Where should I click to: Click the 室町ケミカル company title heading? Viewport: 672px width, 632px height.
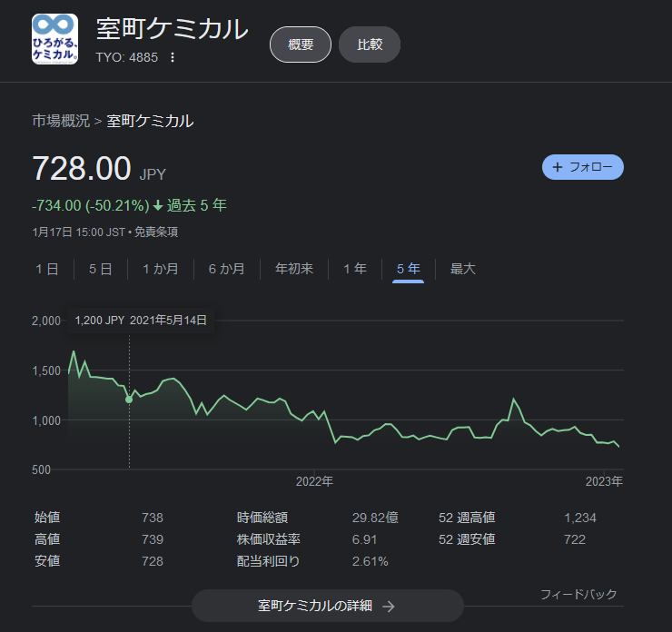click(x=172, y=29)
